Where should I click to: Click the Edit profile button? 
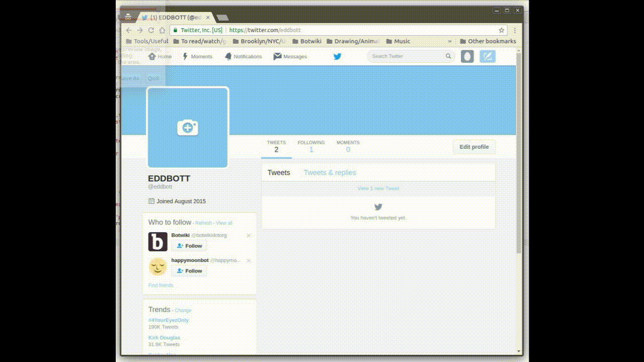(474, 147)
